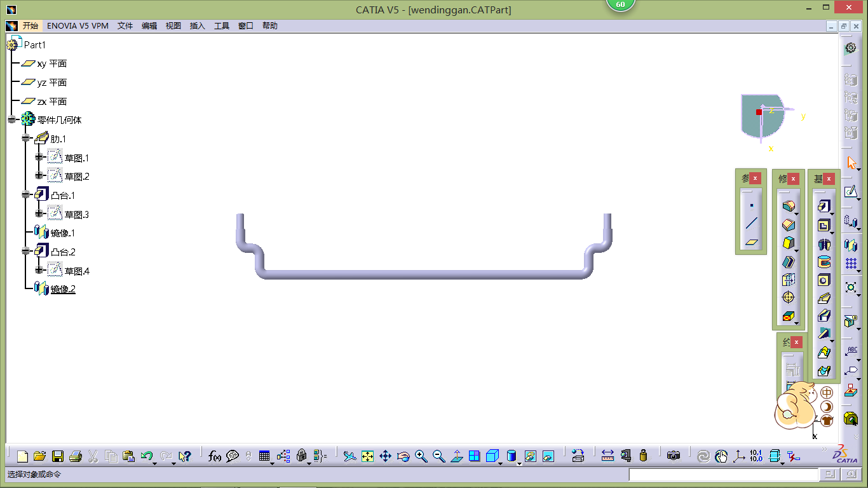
Task: Select 镜像.2 in the specification tree
Action: (x=63, y=290)
